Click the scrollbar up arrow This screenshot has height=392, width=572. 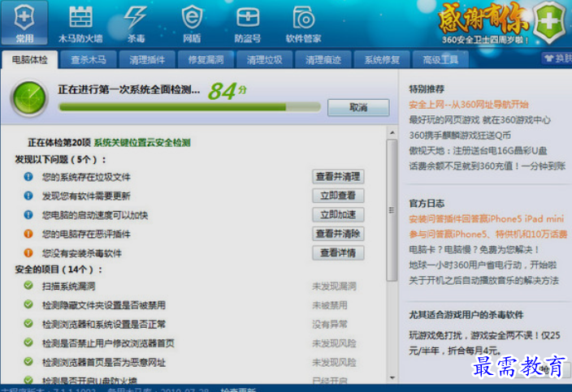click(392, 133)
